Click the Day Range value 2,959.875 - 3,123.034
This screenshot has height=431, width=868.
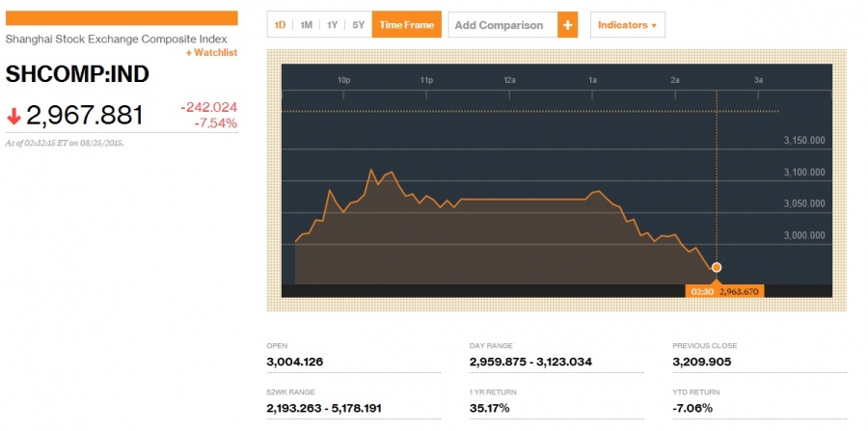coord(530,363)
